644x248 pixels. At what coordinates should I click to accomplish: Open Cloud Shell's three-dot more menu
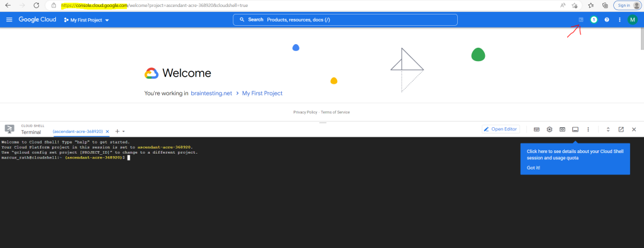[x=588, y=129]
